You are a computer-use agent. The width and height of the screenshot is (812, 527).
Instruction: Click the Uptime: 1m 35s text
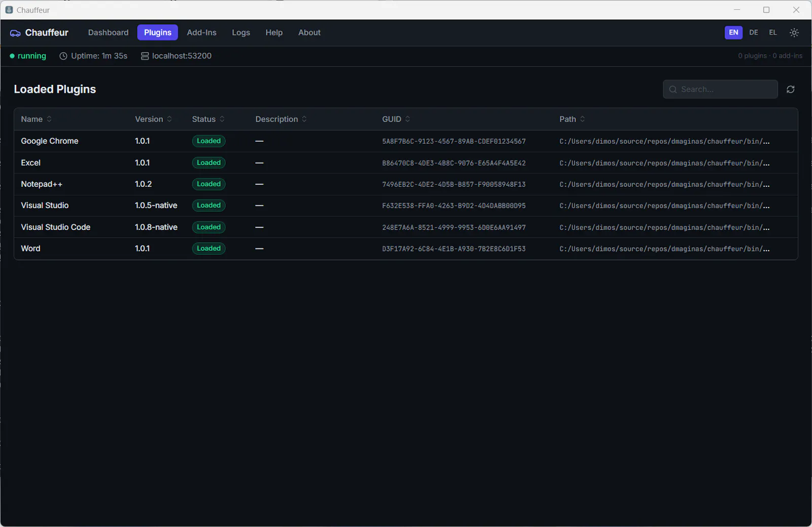pos(99,56)
